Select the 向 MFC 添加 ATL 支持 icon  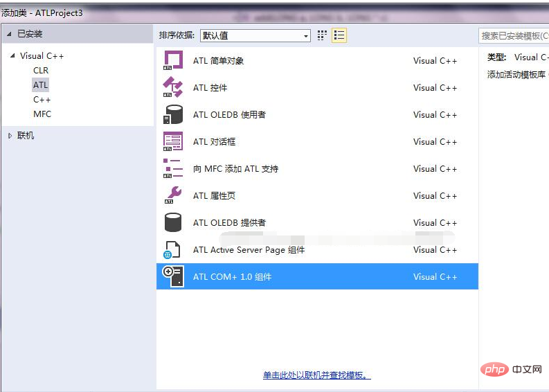pos(173,168)
